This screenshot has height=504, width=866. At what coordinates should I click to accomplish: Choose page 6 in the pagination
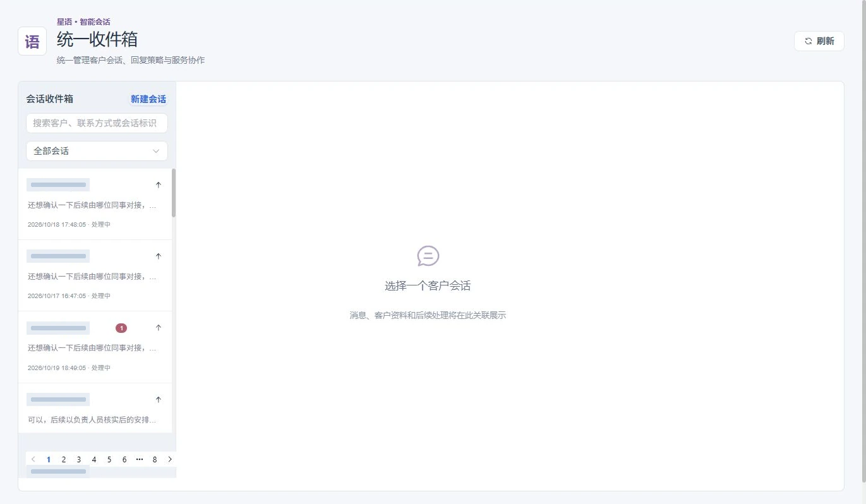(x=124, y=459)
